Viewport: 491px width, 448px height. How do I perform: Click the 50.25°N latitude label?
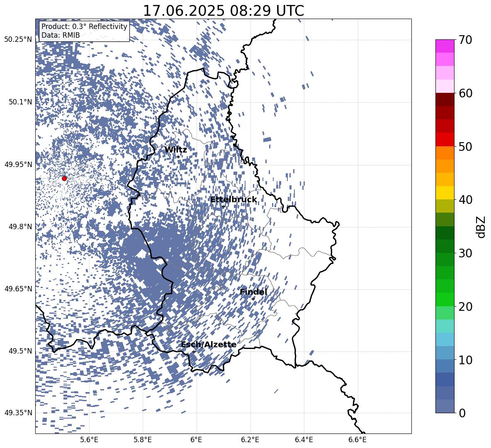[18, 40]
